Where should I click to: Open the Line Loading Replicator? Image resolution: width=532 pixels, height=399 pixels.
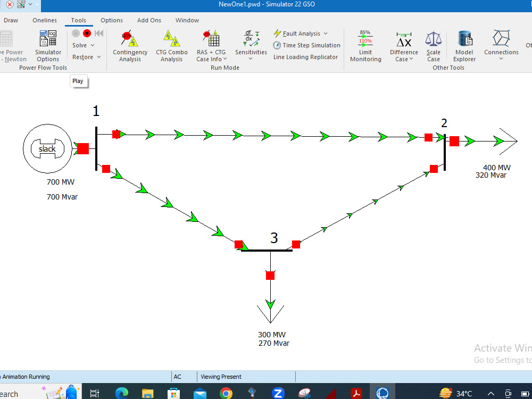(305, 57)
